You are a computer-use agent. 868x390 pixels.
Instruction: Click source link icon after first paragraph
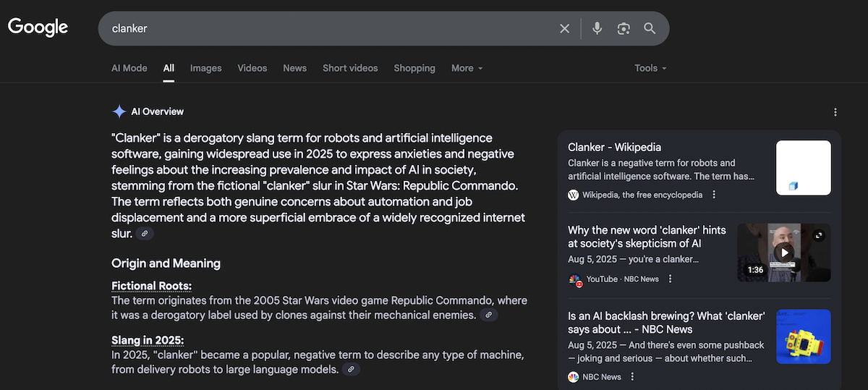point(145,234)
